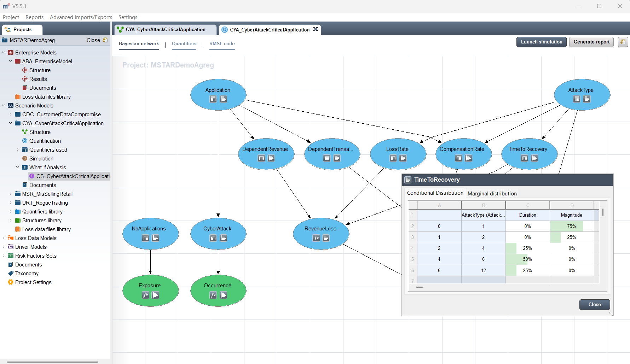The width and height of the screenshot is (630, 364).
Task: Open the AttackType node's document icon
Action: (x=587, y=99)
